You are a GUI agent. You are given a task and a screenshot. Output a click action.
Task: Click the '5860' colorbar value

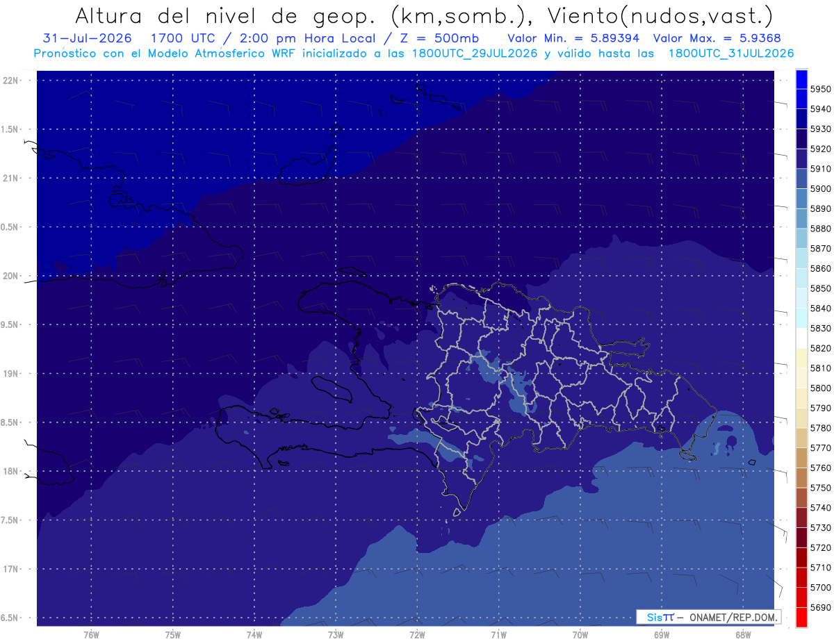tap(820, 268)
